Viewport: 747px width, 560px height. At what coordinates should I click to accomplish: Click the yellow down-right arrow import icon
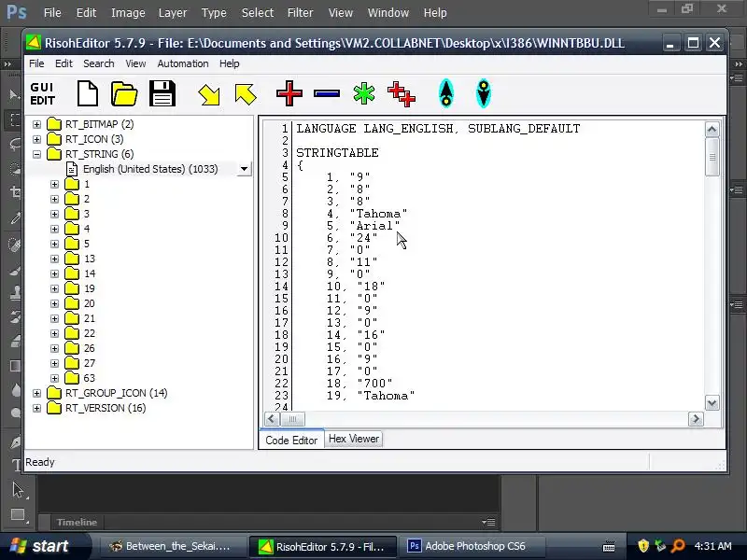pyautogui.click(x=208, y=94)
